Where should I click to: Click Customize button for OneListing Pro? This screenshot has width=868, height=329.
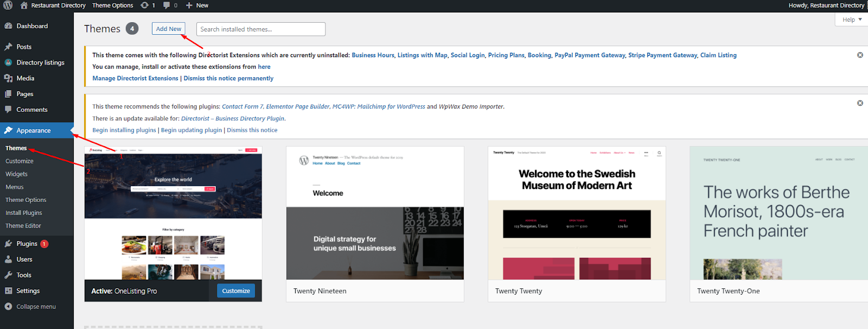236,291
